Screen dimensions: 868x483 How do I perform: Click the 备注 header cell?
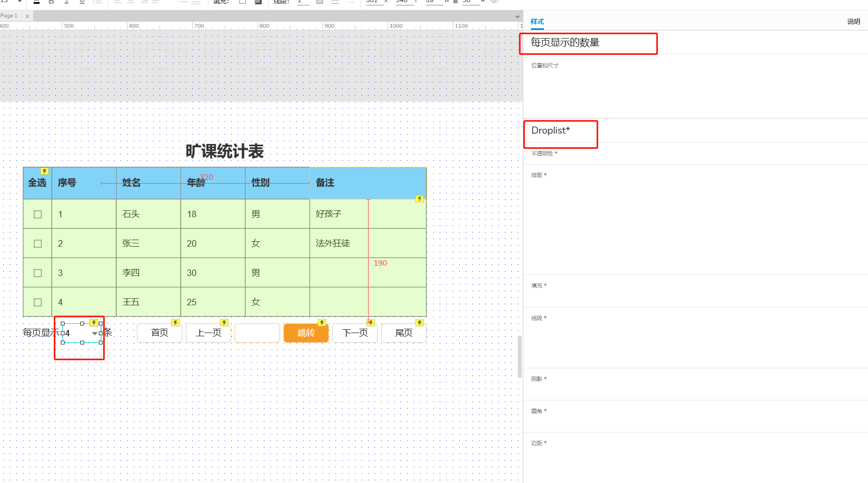(x=368, y=183)
